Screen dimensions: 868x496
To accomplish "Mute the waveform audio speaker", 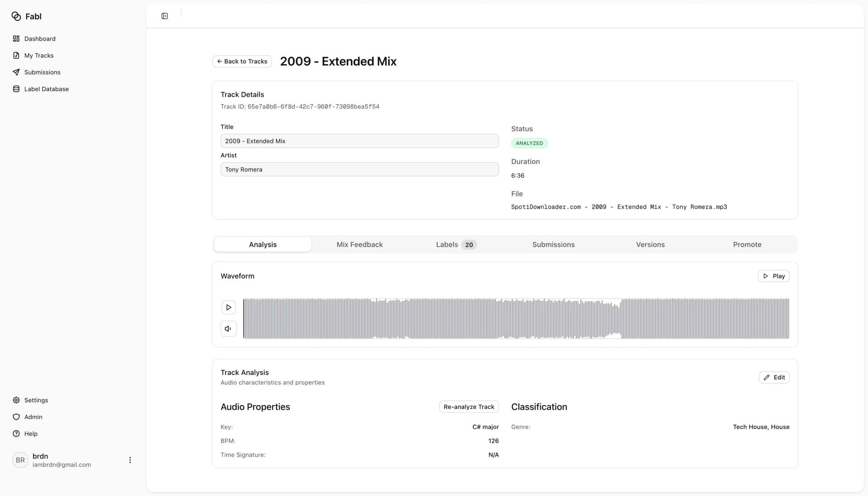I will 228,329.
